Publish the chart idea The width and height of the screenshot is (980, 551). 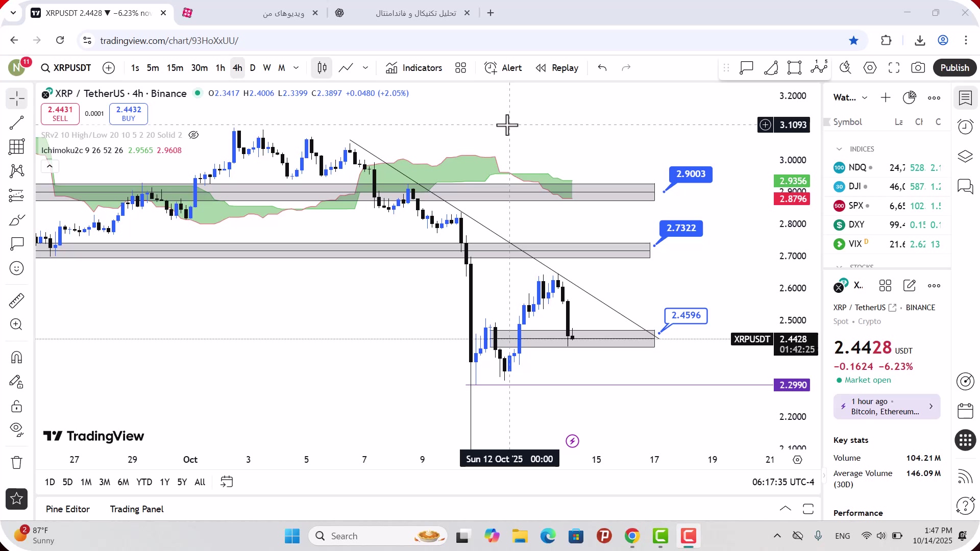[x=954, y=68]
